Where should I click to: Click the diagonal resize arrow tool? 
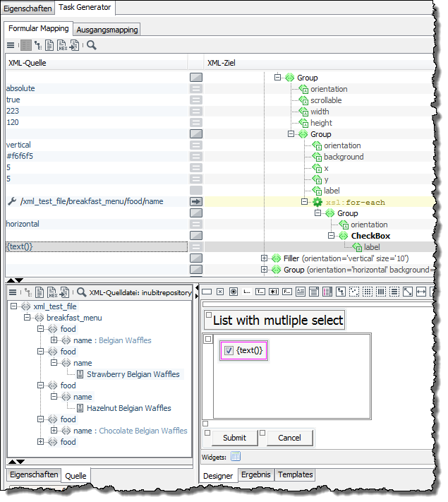[x=408, y=292]
